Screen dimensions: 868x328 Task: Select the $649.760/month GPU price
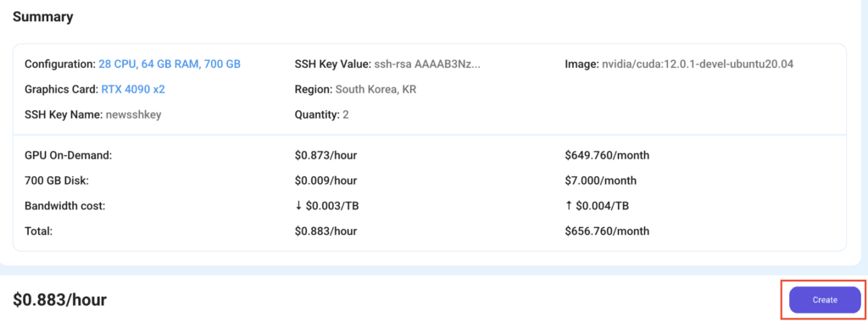point(607,155)
